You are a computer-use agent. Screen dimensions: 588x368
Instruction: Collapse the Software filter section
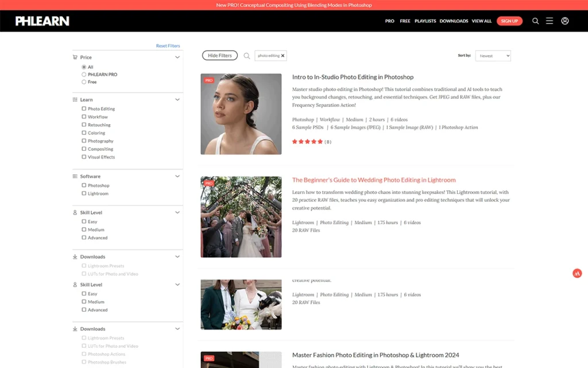(x=177, y=177)
